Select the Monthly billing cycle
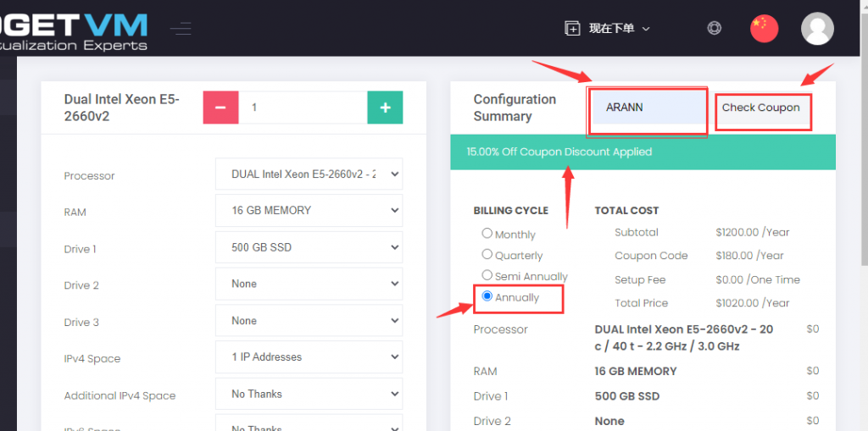 click(487, 233)
